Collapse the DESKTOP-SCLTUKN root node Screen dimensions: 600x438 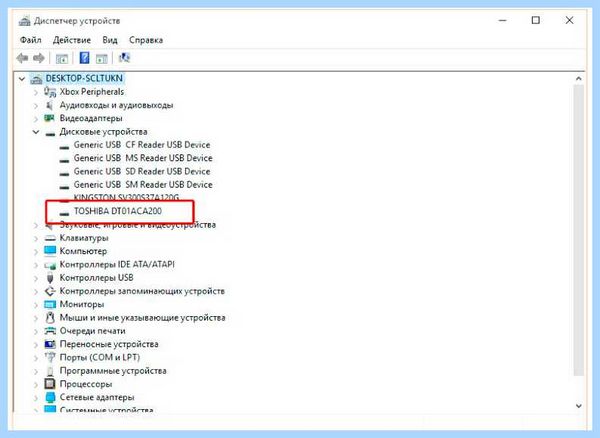pos(22,79)
